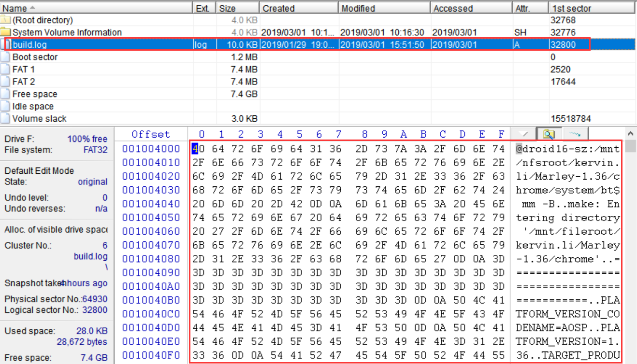
Task: Click the Undo level value 0
Action: [105, 197]
